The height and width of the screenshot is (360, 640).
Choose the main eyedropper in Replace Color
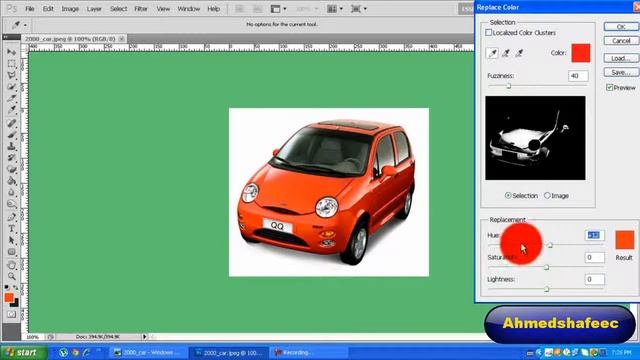(493, 53)
